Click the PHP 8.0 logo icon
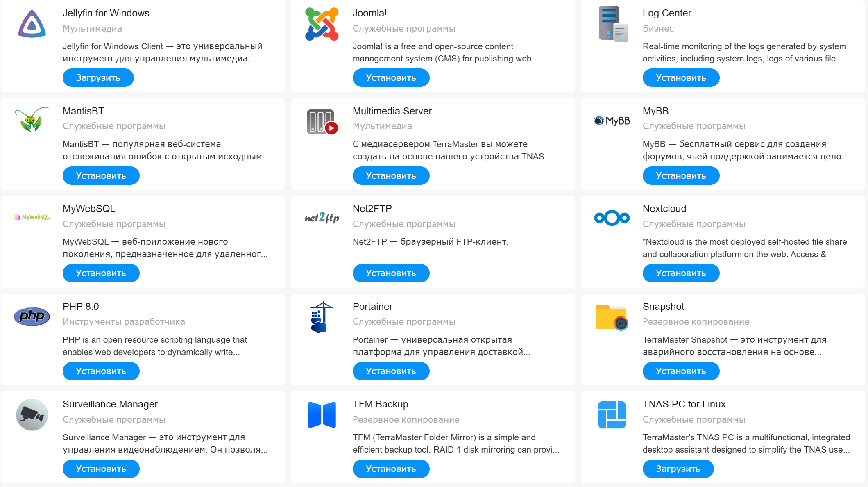Viewport: 868px width, 487px height. pyautogui.click(x=32, y=316)
